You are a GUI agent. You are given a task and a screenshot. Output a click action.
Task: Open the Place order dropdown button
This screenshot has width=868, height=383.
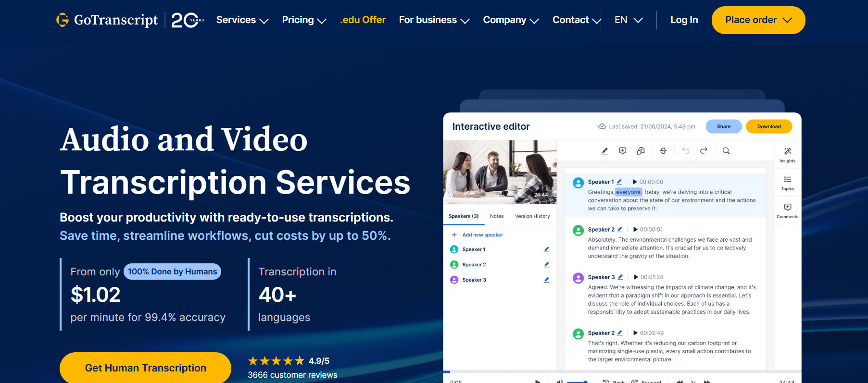(x=758, y=20)
